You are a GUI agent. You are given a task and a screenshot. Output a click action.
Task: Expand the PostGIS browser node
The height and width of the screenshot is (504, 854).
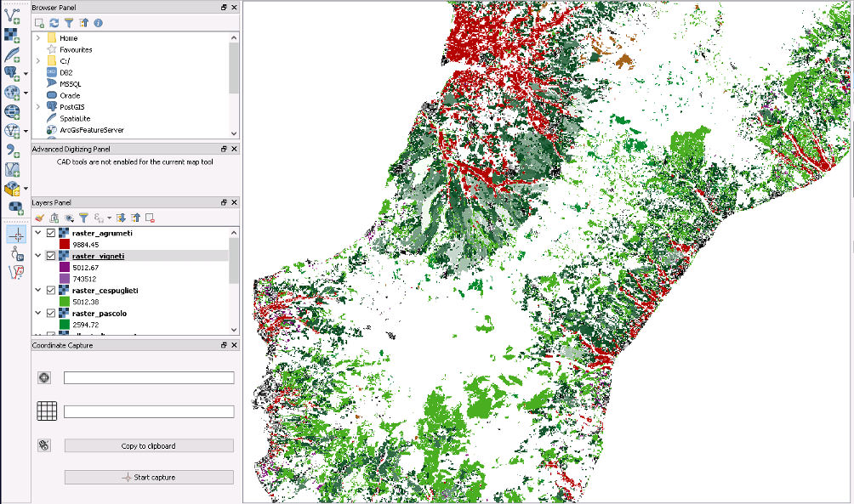point(37,107)
